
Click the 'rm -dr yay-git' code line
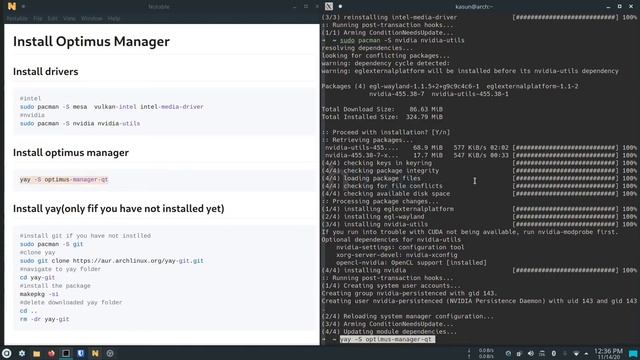coord(44,319)
